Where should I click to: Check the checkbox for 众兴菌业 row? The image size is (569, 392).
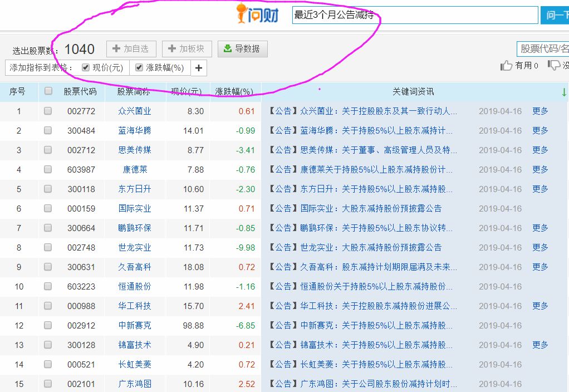tap(47, 111)
